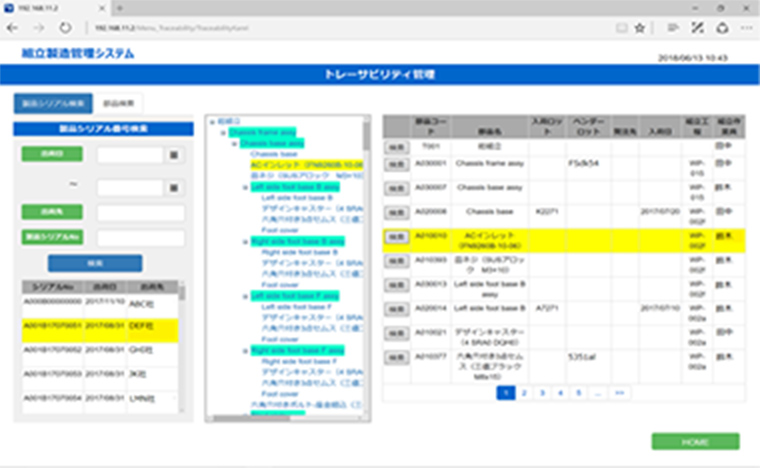The image size is (760, 468).
Task: Switch to the parts search tab
Action: [x=118, y=103]
